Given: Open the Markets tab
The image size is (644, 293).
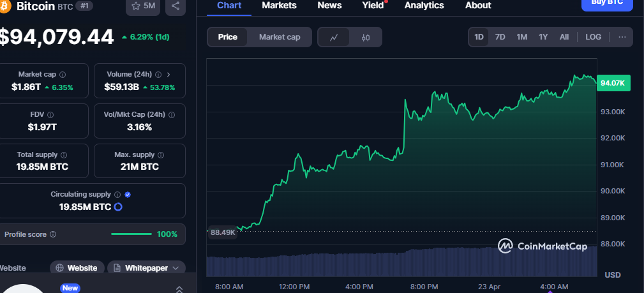Looking at the screenshot, I should pos(280,5).
